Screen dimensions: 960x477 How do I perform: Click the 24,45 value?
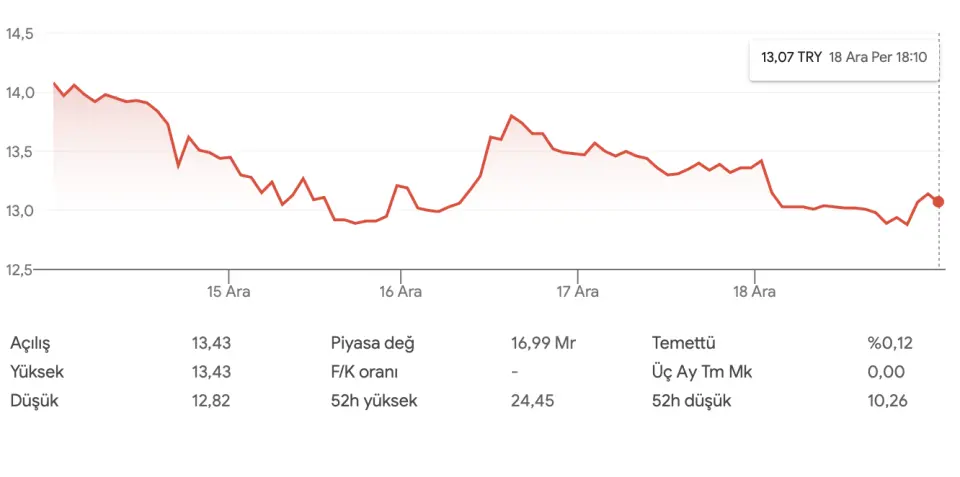(530, 401)
